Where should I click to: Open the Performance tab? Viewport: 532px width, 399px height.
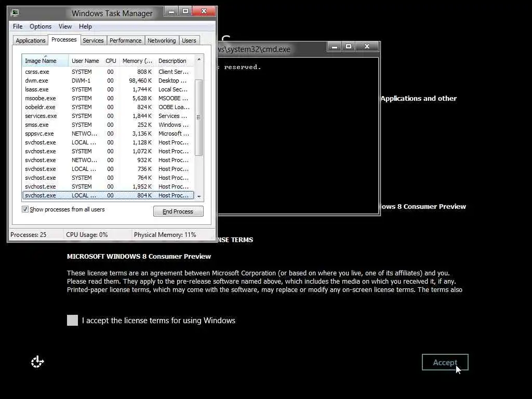pyautogui.click(x=126, y=41)
